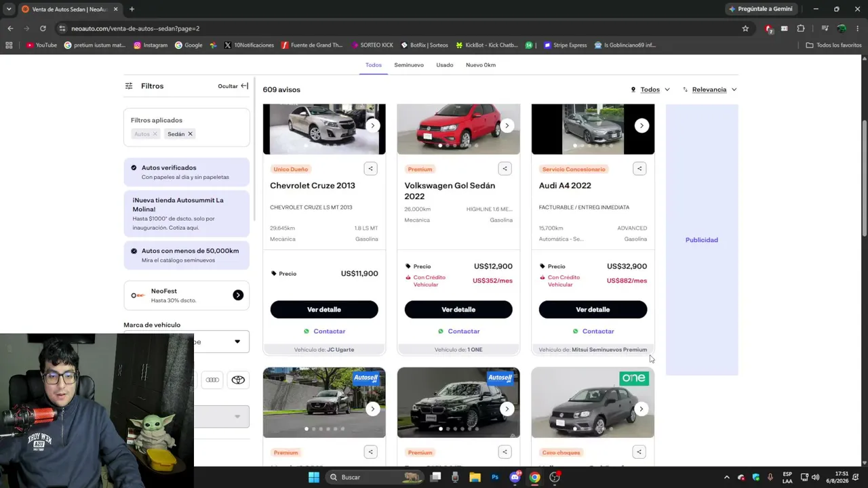This screenshot has height=488, width=868.
Task: Open Discord from the taskbar
Action: pos(515,477)
